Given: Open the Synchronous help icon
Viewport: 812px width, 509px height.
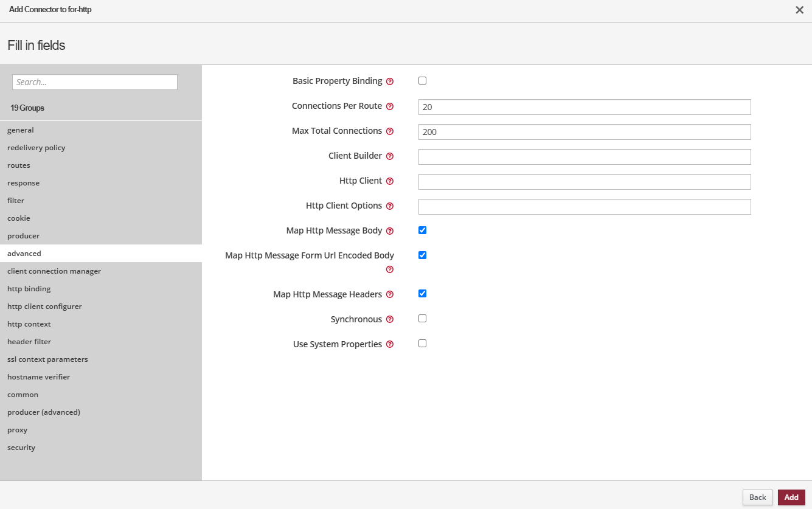Looking at the screenshot, I should (390, 320).
